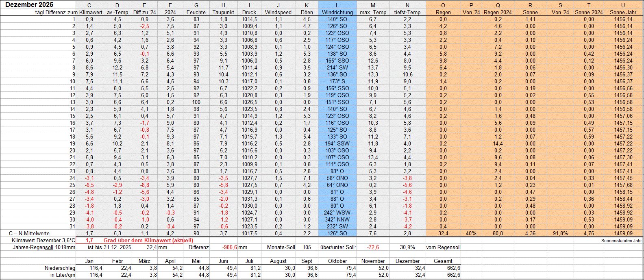Click the wind direction cell "342° NNW"
Image resolution: width=644 pixels, height=280 pixels.
click(x=337, y=219)
